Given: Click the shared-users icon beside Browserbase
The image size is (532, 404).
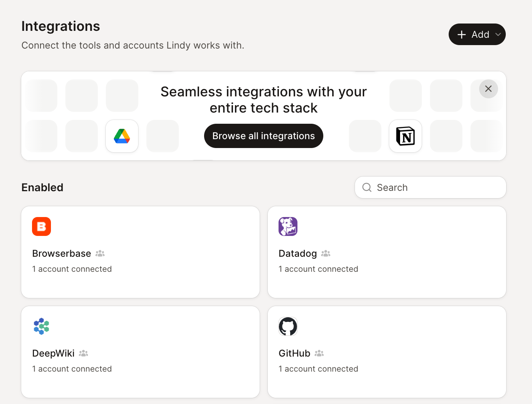Looking at the screenshot, I should pos(100,253).
